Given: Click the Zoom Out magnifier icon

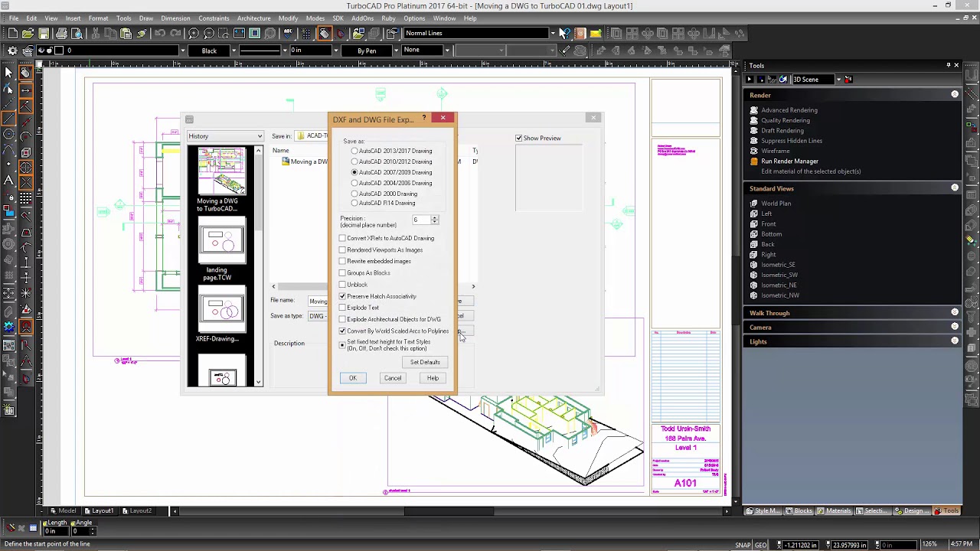Looking at the screenshot, I should pyautogui.click(x=209, y=33).
